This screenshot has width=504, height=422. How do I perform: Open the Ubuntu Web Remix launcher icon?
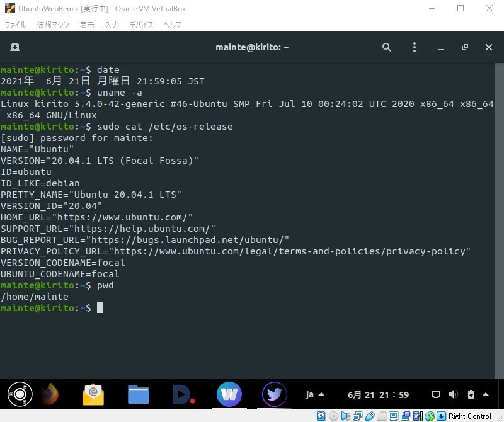click(x=20, y=394)
